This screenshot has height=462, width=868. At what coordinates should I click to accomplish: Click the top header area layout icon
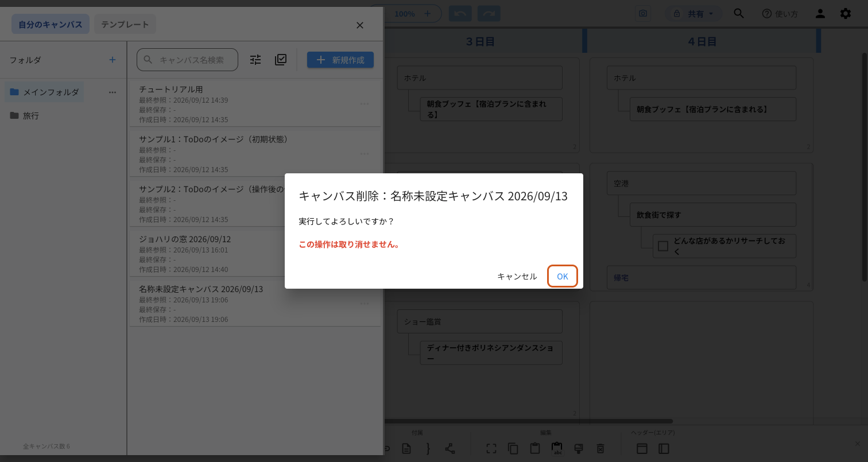[x=642, y=449]
